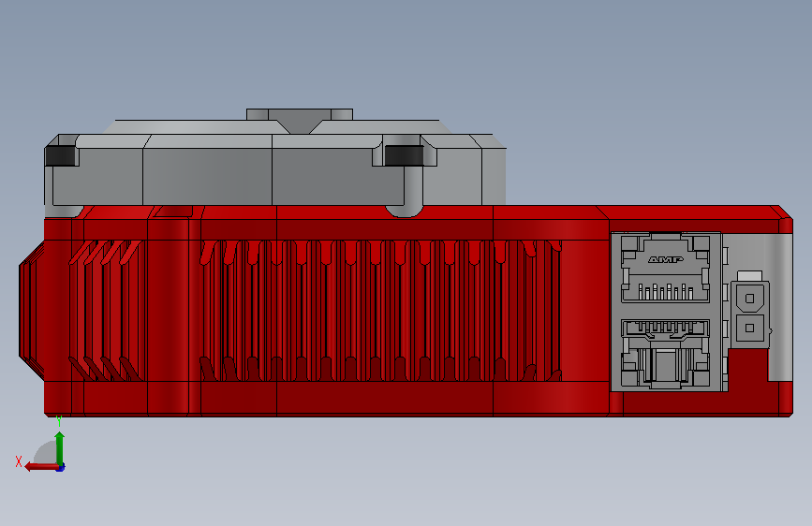Pick the red tapered end cap on the left
The width and height of the screenshot is (812, 526).
click(x=32, y=311)
